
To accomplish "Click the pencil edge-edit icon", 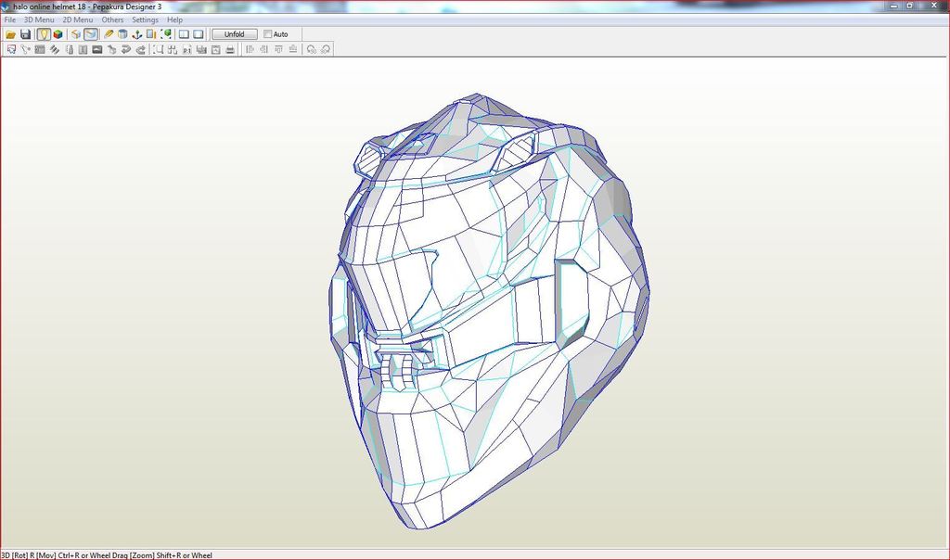I will [109, 34].
